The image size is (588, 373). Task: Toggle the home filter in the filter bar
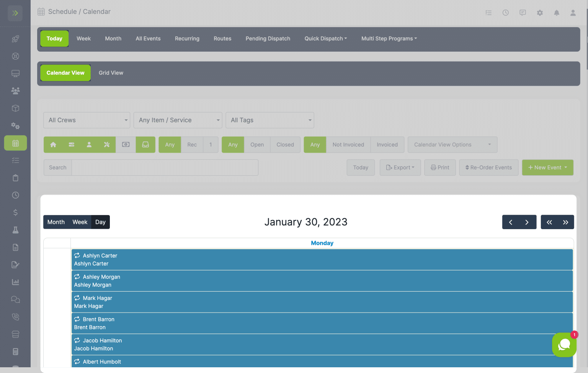pyautogui.click(x=53, y=145)
